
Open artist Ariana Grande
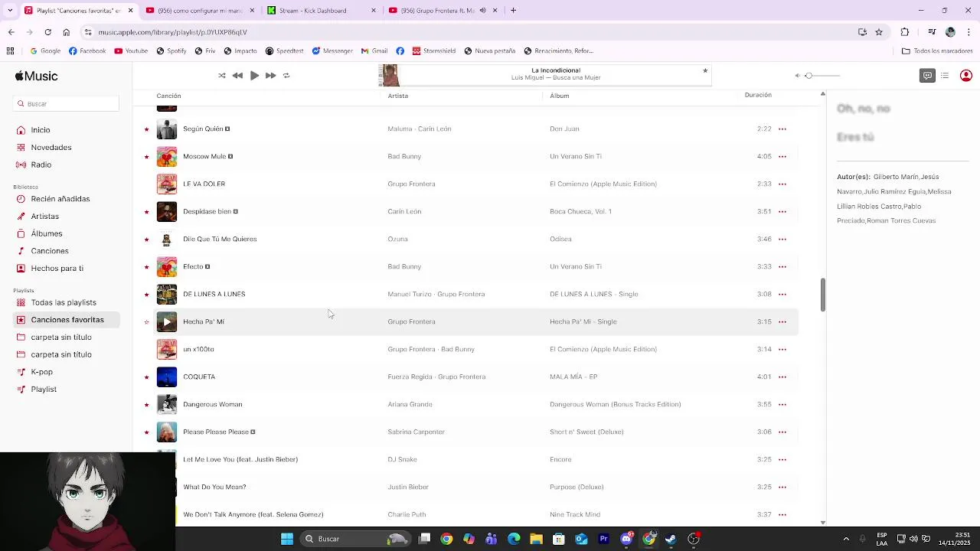[410, 404]
